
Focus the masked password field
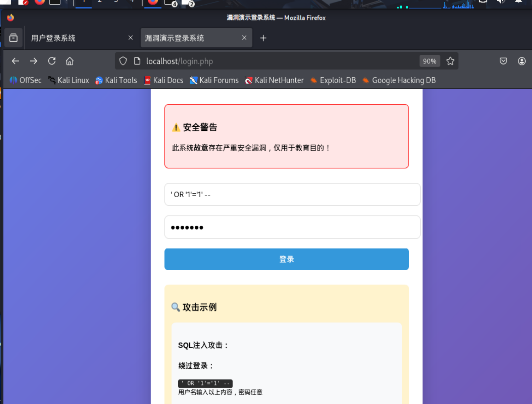click(x=292, y=227)
